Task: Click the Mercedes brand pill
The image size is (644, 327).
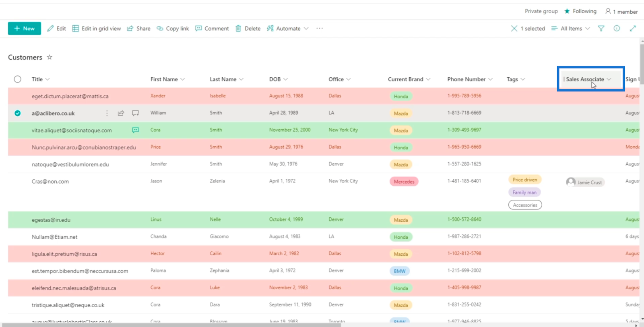Action: point(404,182)
